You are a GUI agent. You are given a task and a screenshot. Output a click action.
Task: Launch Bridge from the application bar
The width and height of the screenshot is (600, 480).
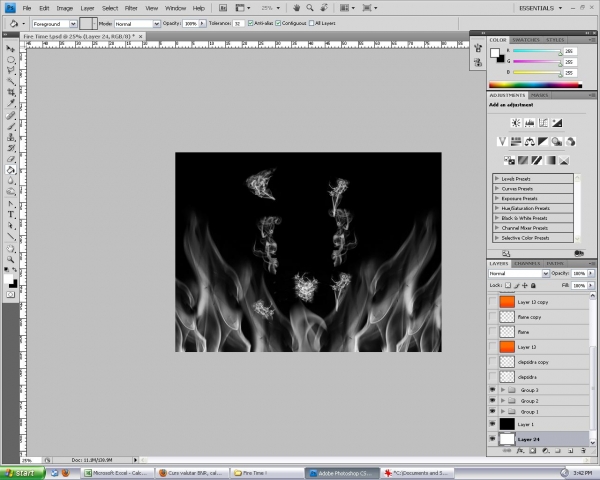click(x=223, y=8)
